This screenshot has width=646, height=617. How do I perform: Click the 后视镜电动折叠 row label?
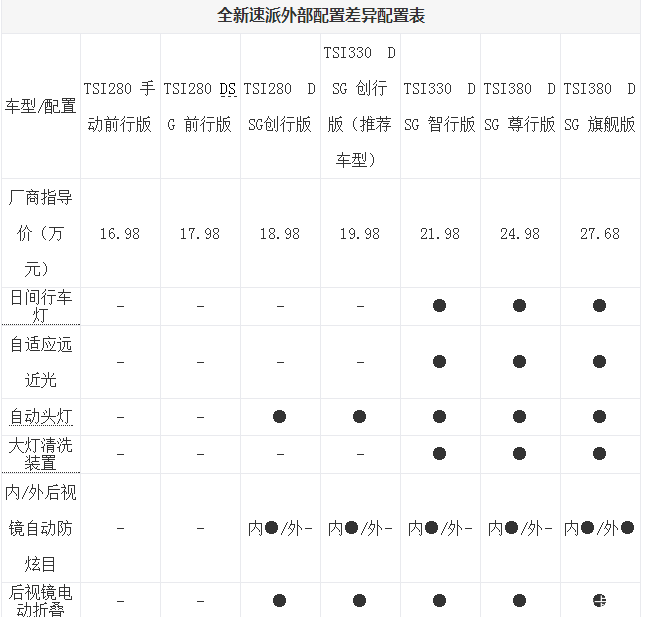coord(40,601)
